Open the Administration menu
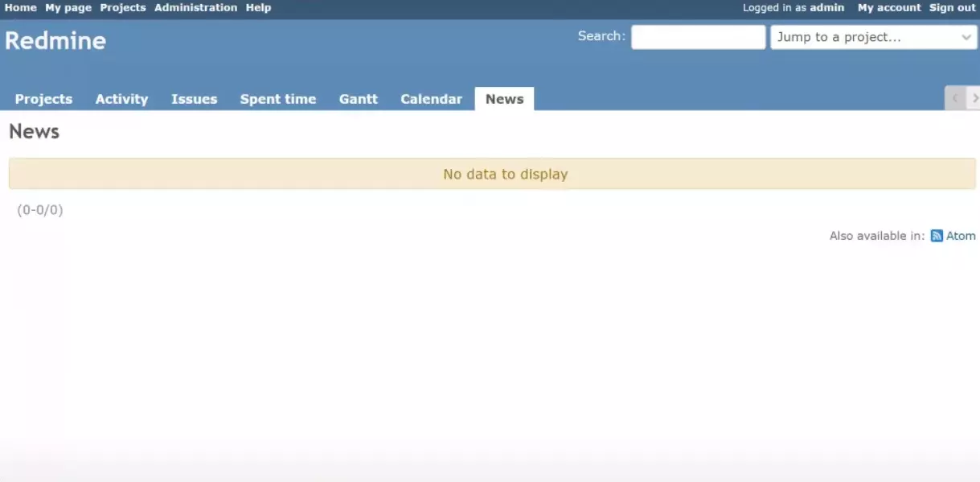The height and width of the screenshot is (482, 980). (195, 7)
